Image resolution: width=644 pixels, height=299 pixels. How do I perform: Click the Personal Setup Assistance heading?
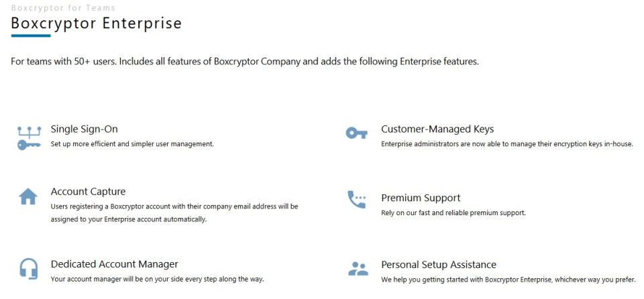[x=439, y=265]
